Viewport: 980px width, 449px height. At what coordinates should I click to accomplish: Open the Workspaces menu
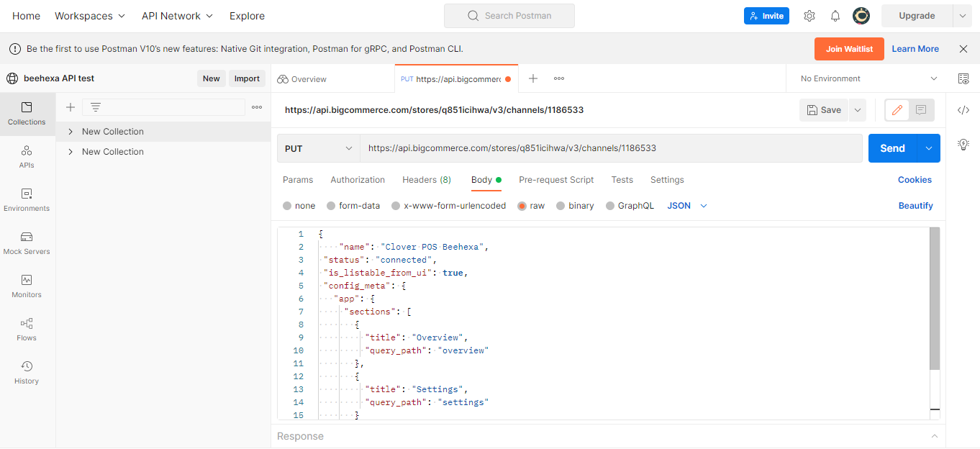pyautogui.click(x=89, y=15)
